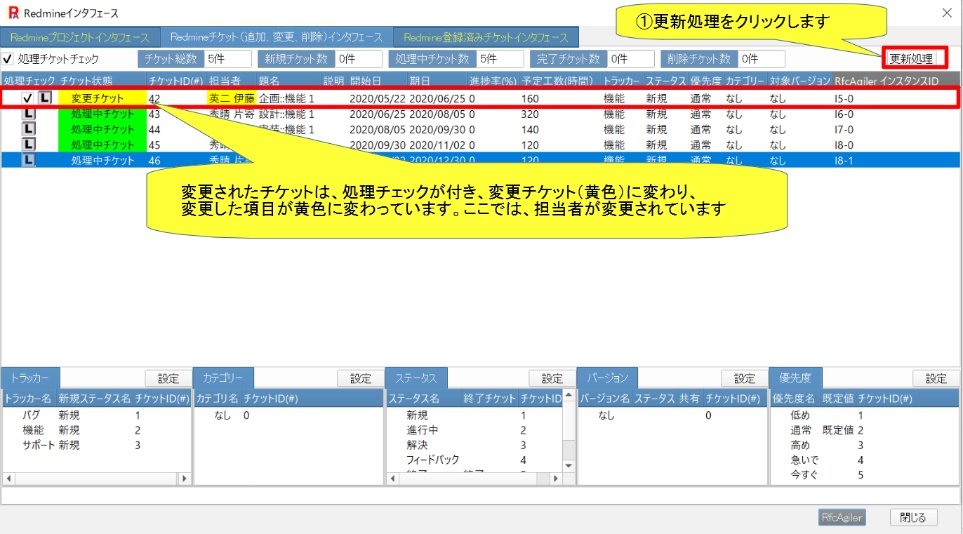Click the L icon in ticket 45 row

point(28,144)
